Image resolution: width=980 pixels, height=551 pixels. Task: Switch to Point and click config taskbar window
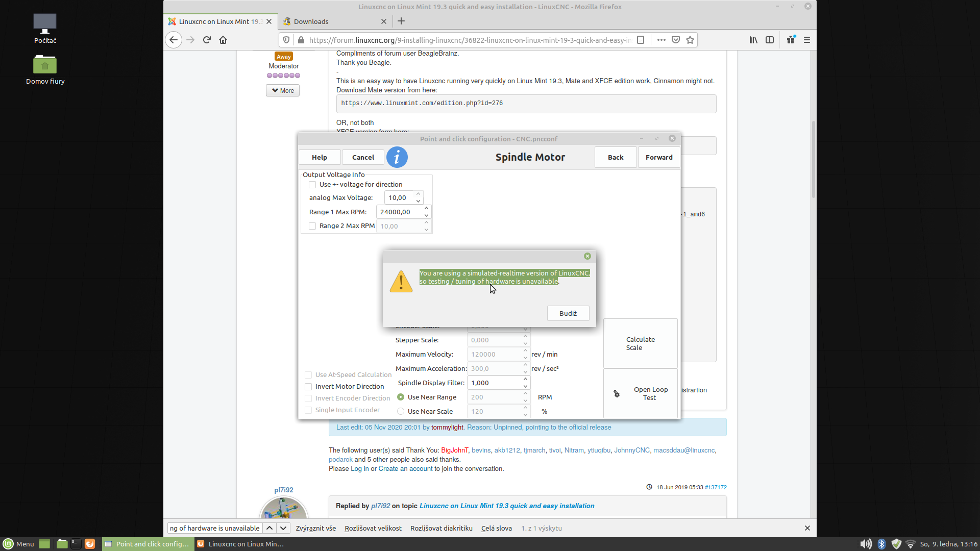pos(148,544)
